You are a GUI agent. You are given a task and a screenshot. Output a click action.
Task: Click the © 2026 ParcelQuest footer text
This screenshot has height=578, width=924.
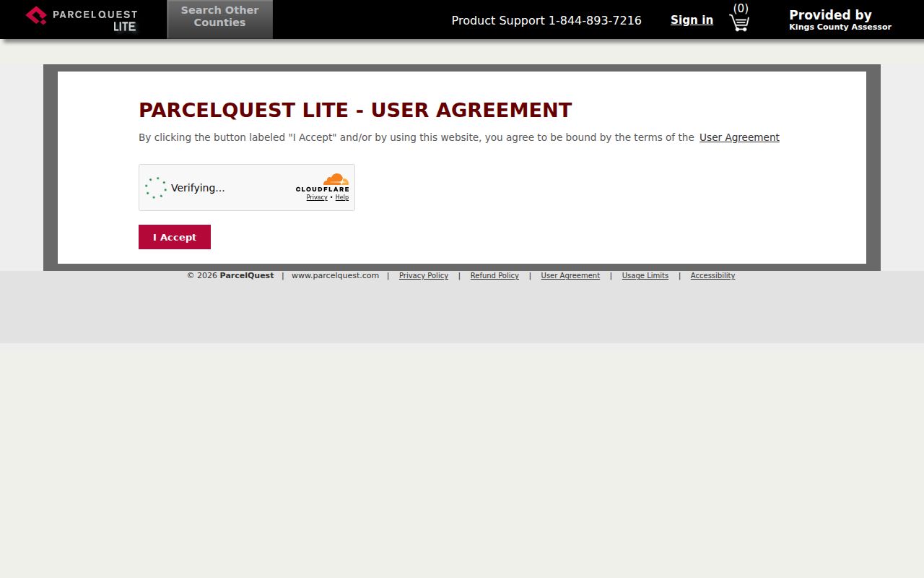(230, 275)
